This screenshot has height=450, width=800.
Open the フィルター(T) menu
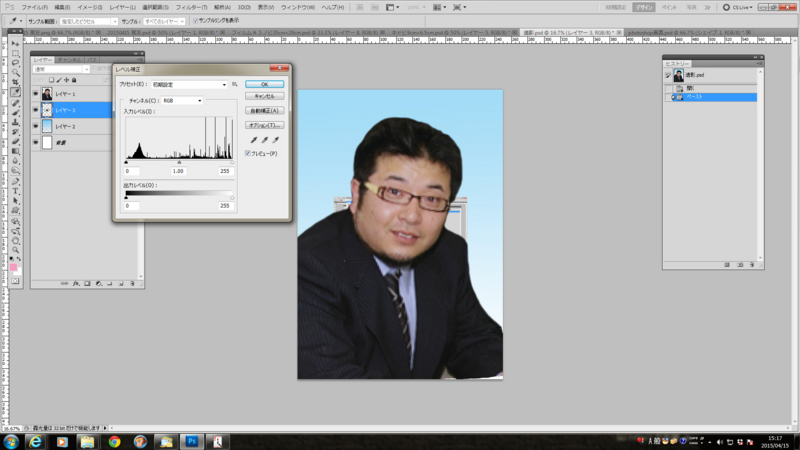point(191,7)
